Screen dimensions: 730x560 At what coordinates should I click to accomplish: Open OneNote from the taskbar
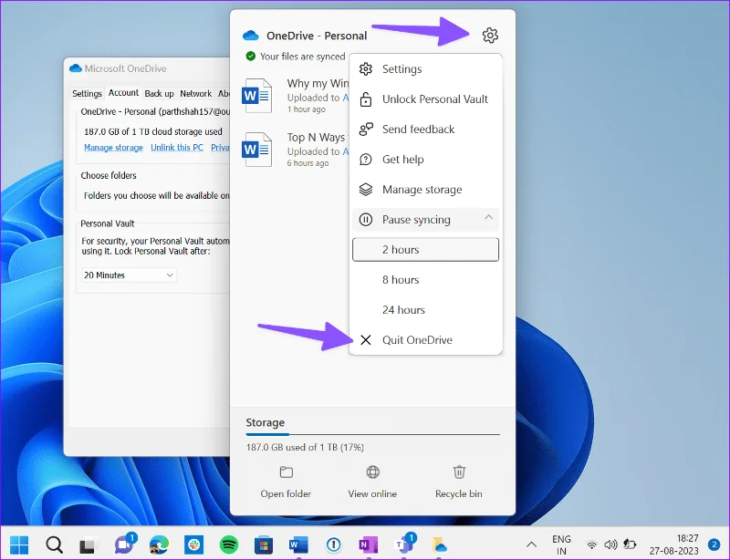pos(368,544)
